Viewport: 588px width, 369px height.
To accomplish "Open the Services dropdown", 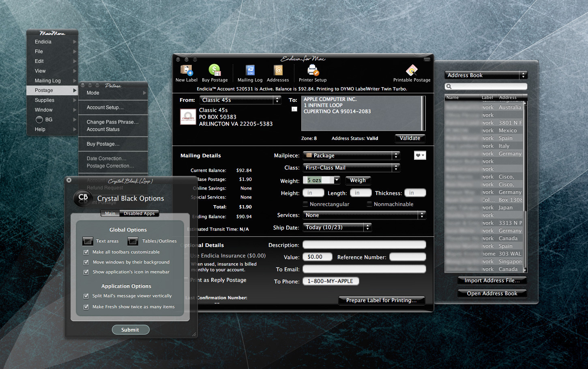I will tap(364, 215).
